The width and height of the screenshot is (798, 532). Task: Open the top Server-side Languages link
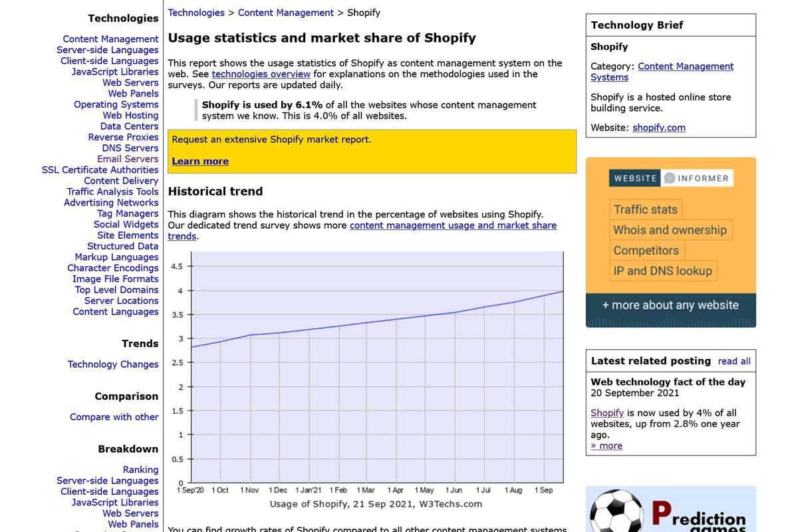pyautogui.click(x=108, y=50)
